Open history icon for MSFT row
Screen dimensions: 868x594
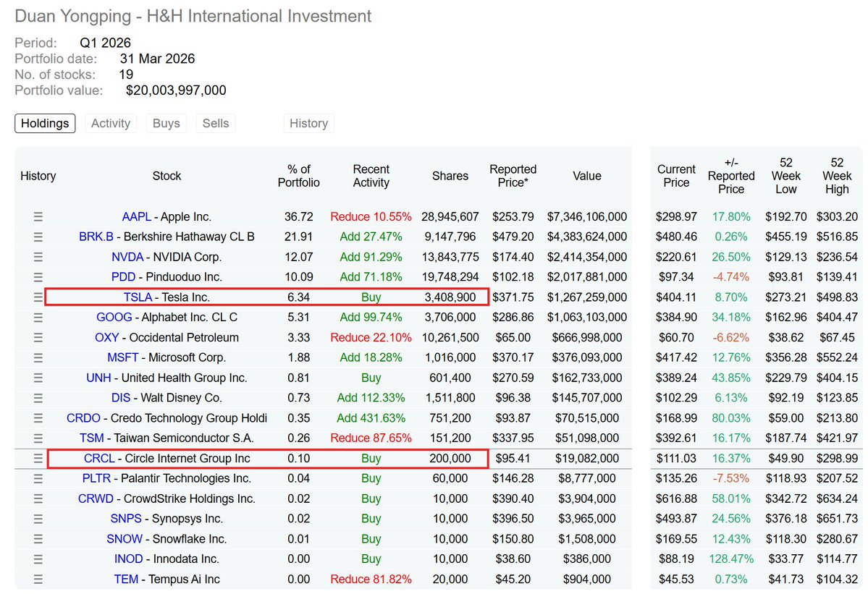[x=38, y=358]
